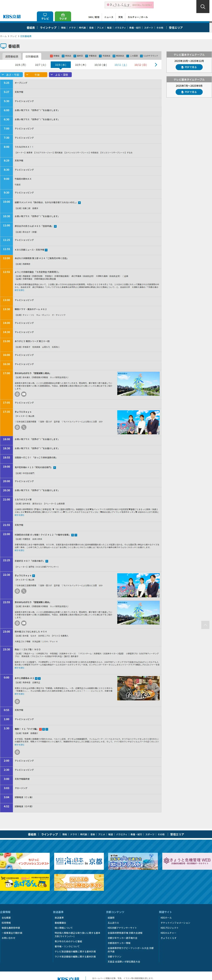Open PDF for 2025年10月〜2025年12月 timetable
Image resolution: width=212 pixels, height=980 pixels.
(189, 67)
